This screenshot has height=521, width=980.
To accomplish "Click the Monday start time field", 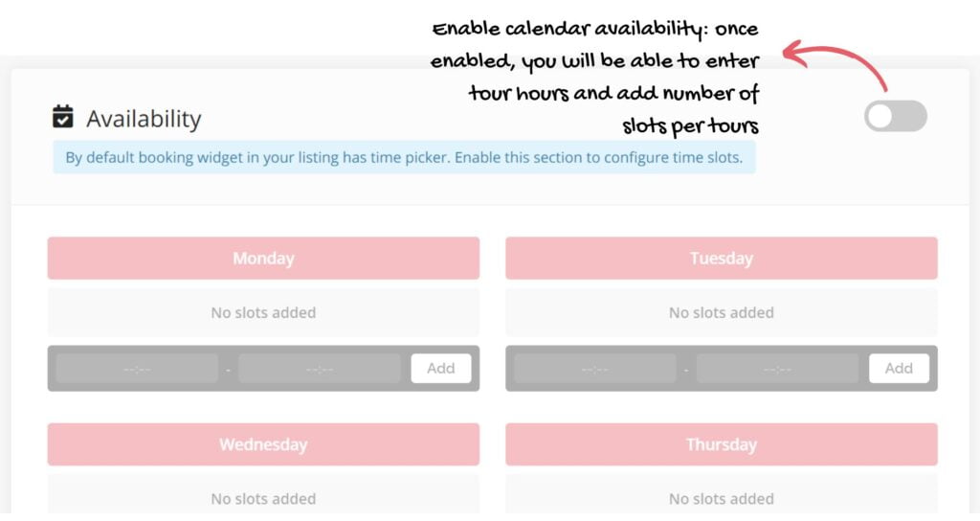I will pos(137,369).
